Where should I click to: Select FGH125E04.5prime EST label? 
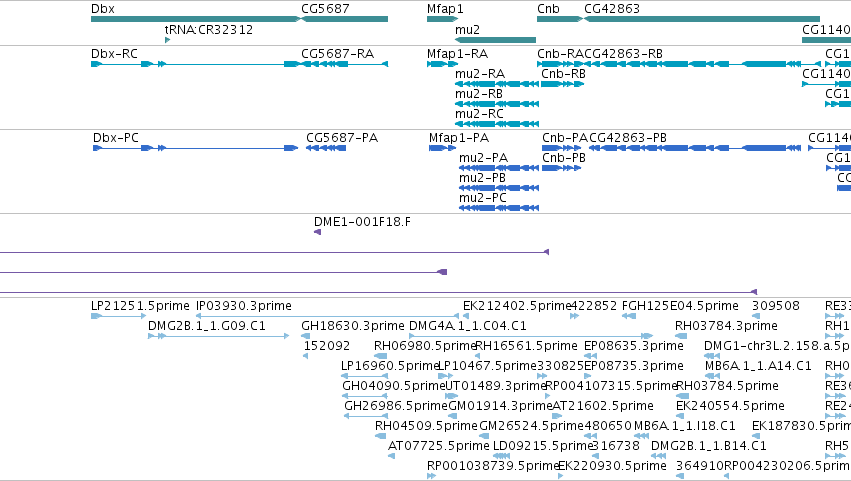click(x=680, y=306)
